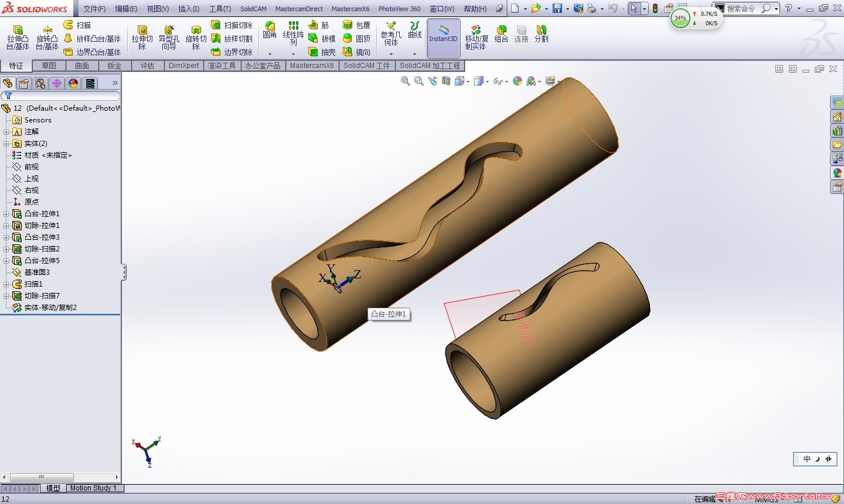Image resolution: width=844 pixels, height=504 pixels.
Task: Pick the Boundary Boss/Base tool (边界凸台/基体)
Action: pyautogui.click(x=92, y=52)
